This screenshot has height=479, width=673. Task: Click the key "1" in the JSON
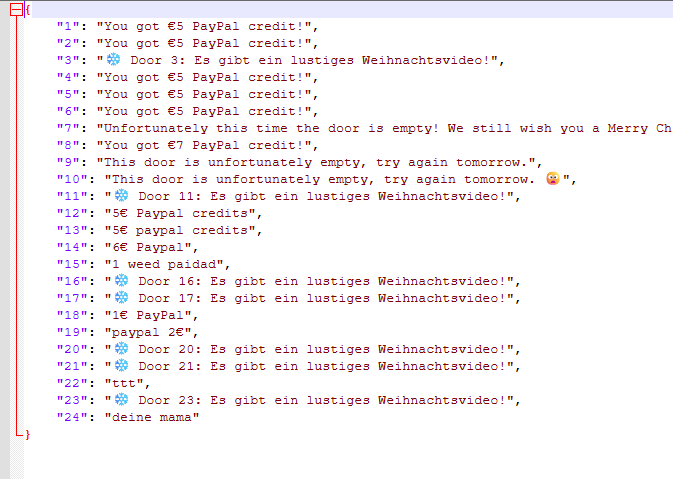pos(68,27)
